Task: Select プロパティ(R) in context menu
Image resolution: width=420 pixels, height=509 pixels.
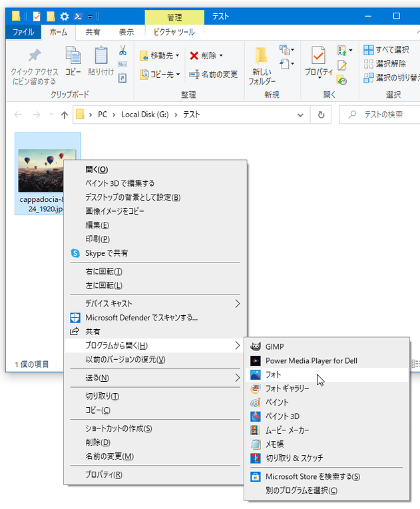Action: 155,475
